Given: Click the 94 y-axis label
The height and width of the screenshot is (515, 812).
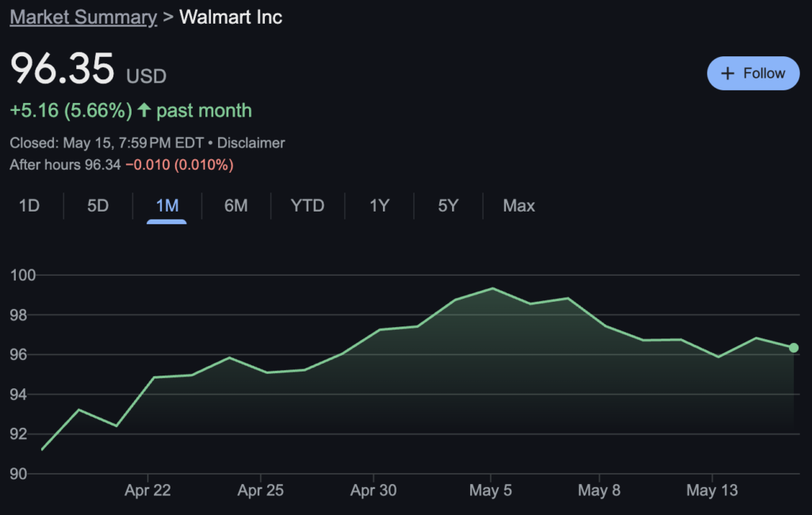Looking at the screenshot, I should (x=19, y=395).
